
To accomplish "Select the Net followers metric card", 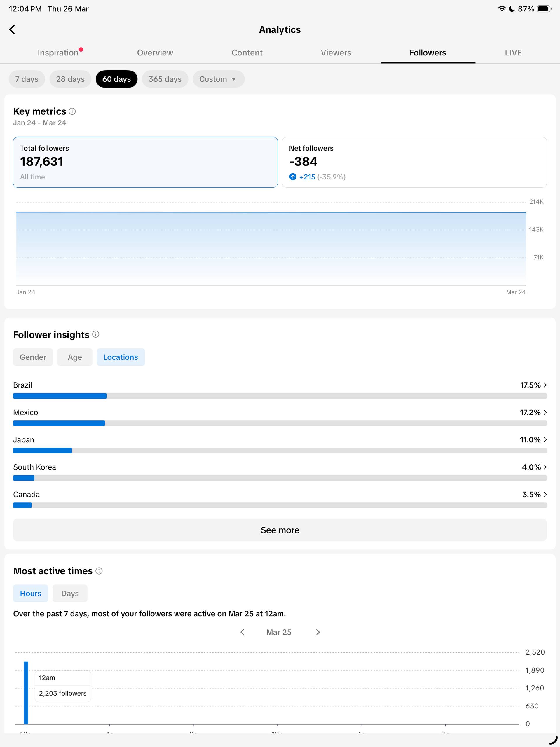I will click(414, 162).
